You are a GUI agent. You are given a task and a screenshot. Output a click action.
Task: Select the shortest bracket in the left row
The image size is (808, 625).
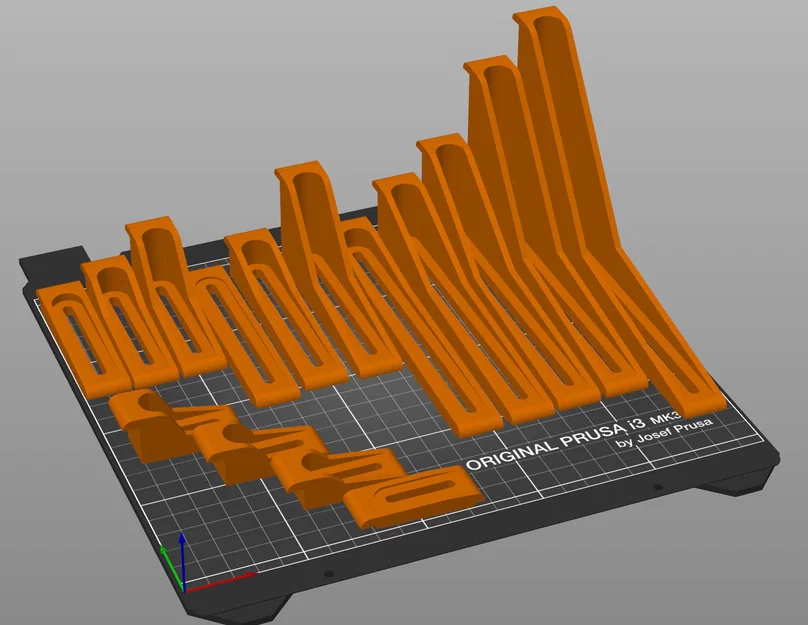(73, 320)
